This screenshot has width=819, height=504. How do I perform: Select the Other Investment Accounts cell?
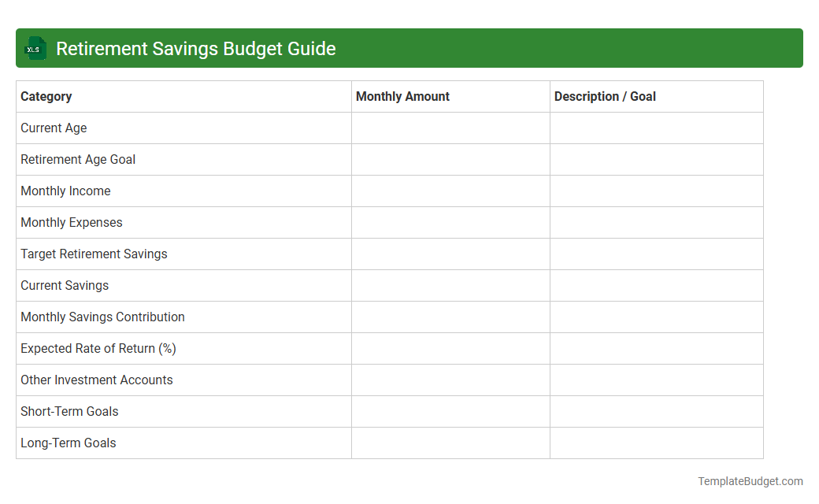tap(96, 380)
